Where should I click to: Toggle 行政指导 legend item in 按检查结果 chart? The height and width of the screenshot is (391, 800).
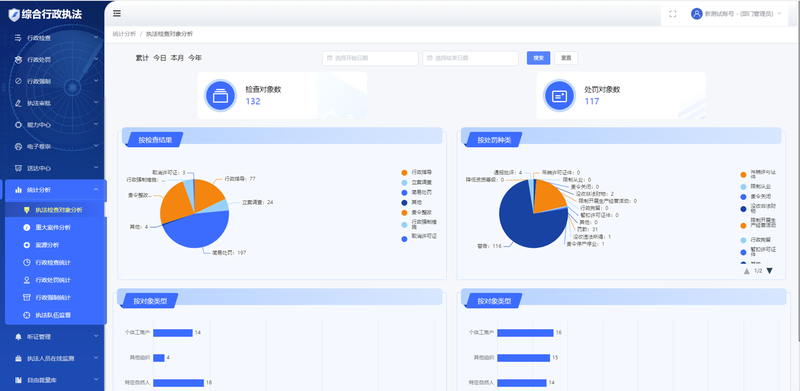pos(416,173)
